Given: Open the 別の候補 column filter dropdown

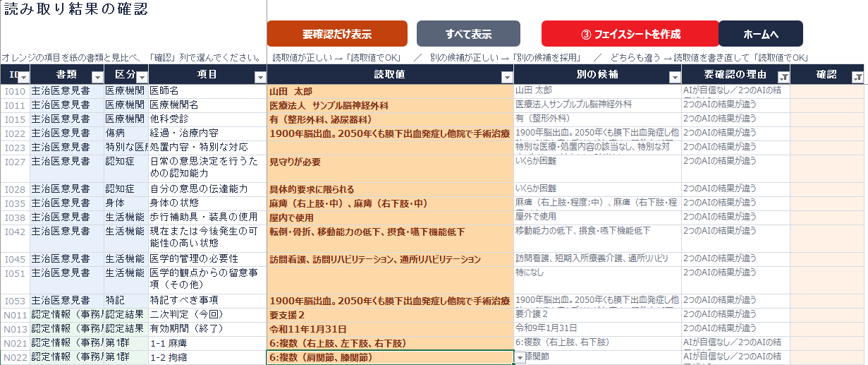Looking at the screenshot, I should pyautogui.click(x=675, y=76).
